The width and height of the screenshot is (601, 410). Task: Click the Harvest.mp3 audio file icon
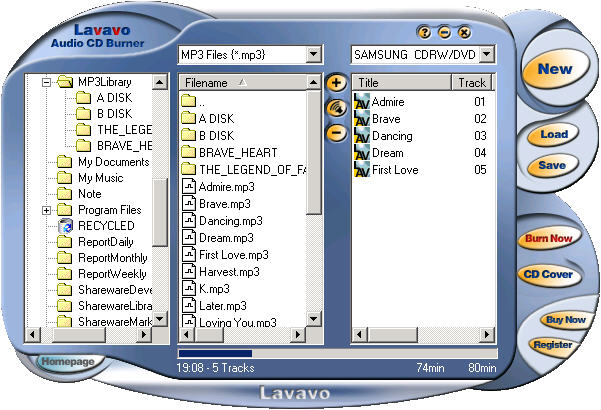click(189, 272)
